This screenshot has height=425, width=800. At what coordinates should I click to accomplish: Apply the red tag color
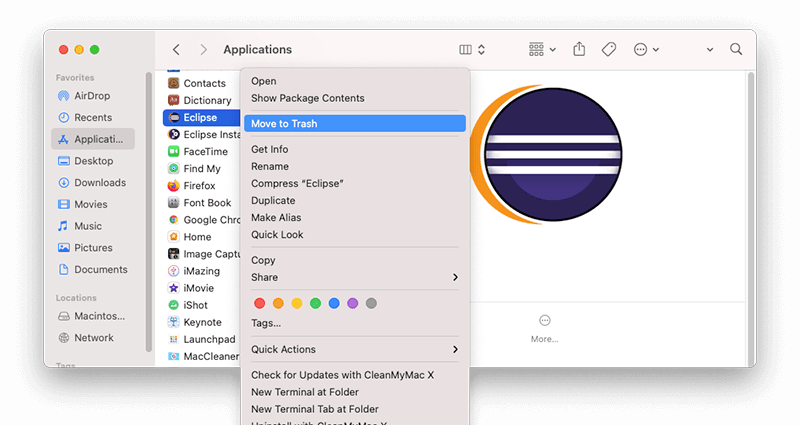(260, 304)
